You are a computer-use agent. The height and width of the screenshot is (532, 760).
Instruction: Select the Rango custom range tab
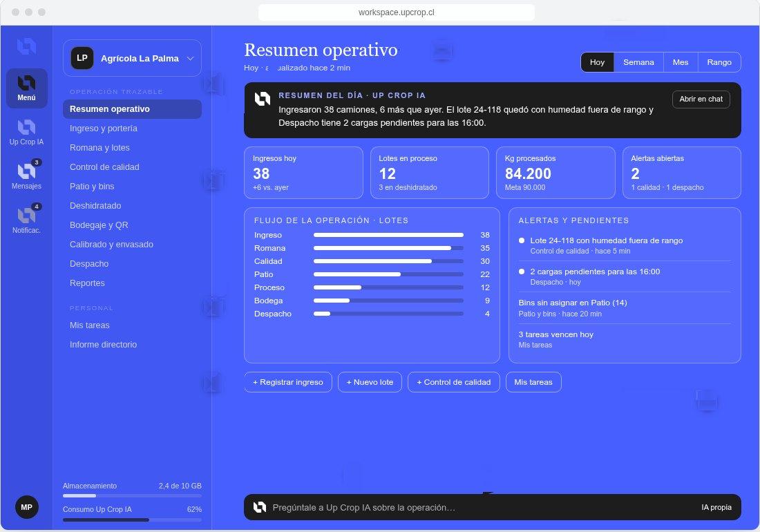click(x=719, y=62)
